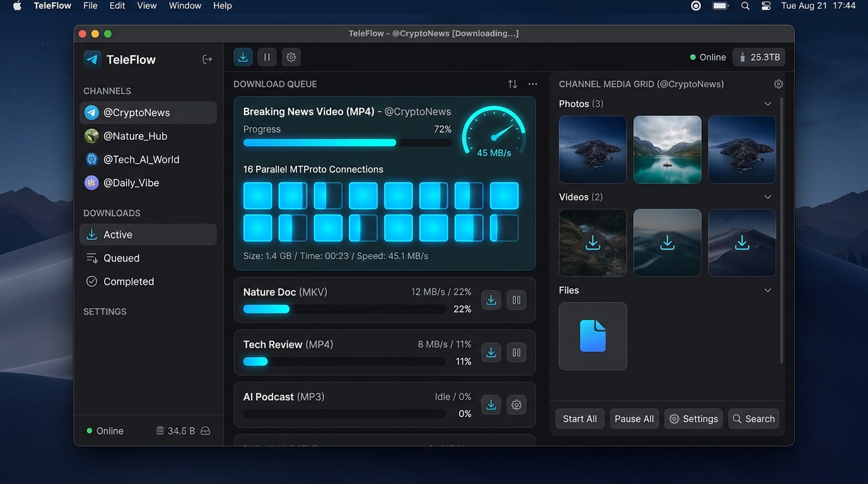This screenshot has height=484, width=868.
Task: Open the File menu
Action: [x=90, y=6]
